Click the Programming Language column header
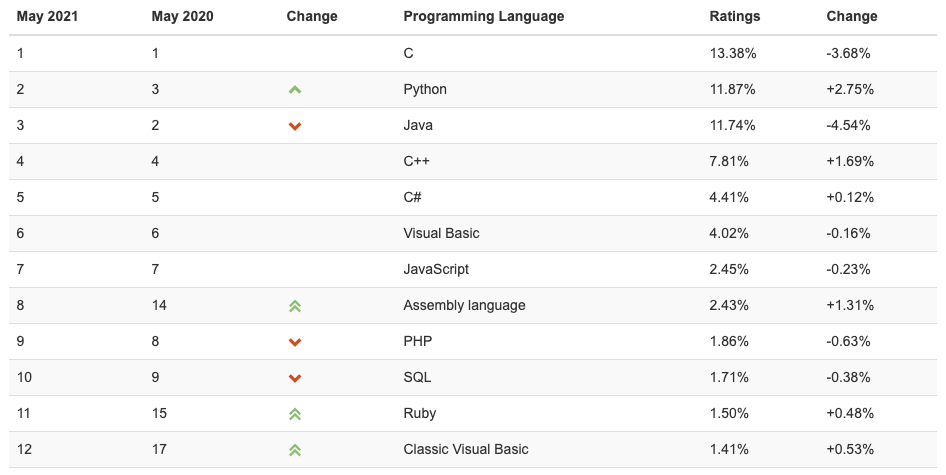The image size is (946, 475). pos(484,16)
